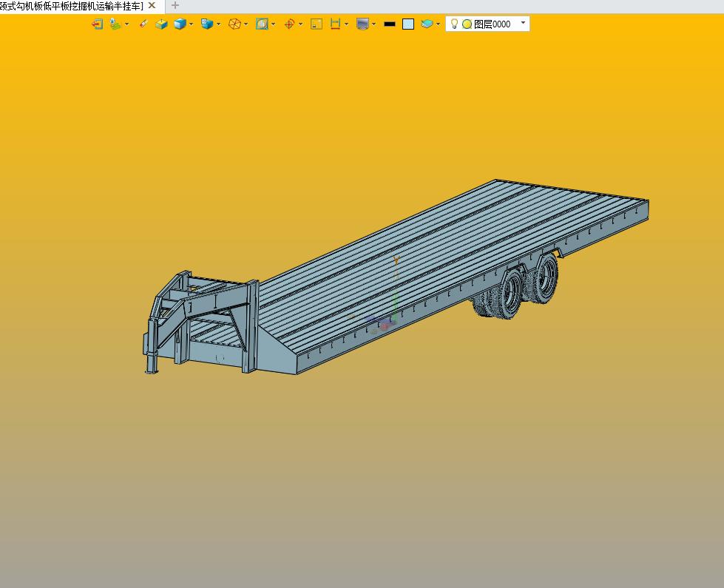
Task: Open dropdown beside red crosshair icon
Action: 301,24
